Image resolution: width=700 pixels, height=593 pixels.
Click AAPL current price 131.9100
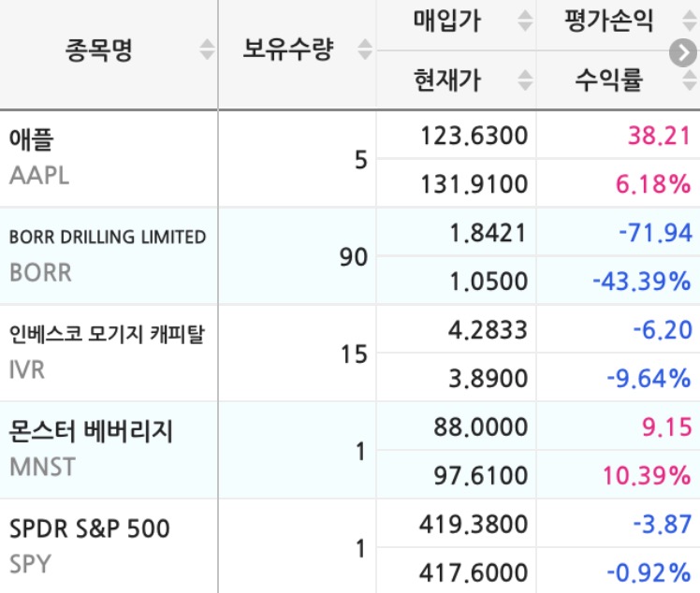tap(474, 184)
